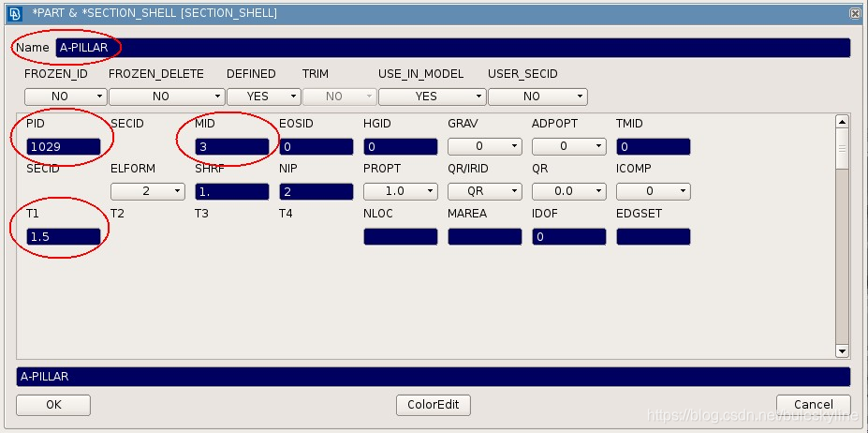Open the FROZEN_ID dropdown
Image resolution: width=868 pixels, height=433 pixels.
click(x=66, y=97)
